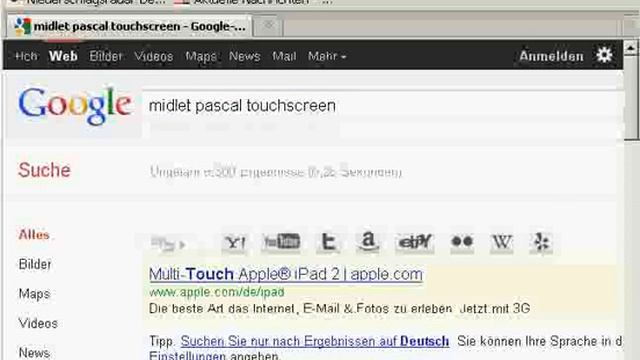Screen dimensions: 640x360
Task: Select the midlet pascal touchscreen tab
Action: (129, 26)
